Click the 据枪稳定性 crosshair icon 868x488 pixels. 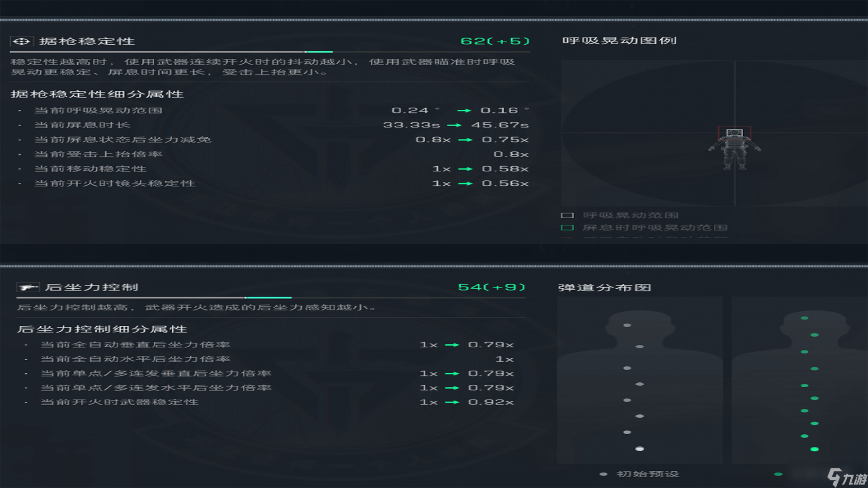pyautogui.click(x=21, y=42)
